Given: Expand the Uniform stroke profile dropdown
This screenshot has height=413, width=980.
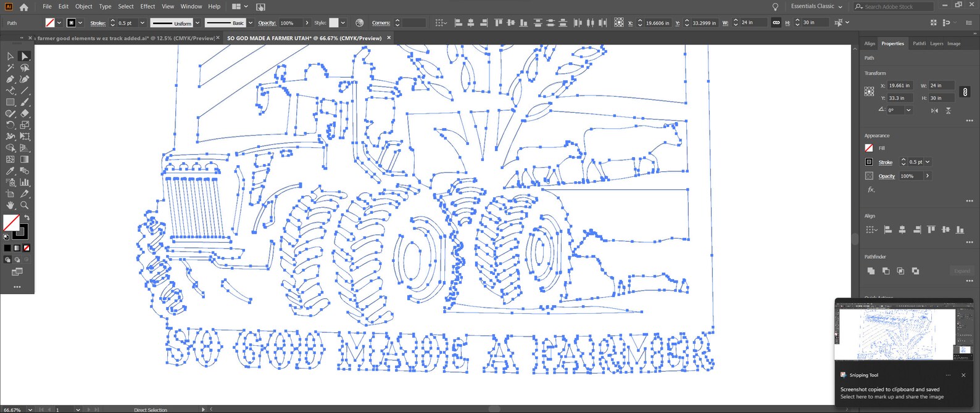Looking at the screenshot, I should (197, 23).
